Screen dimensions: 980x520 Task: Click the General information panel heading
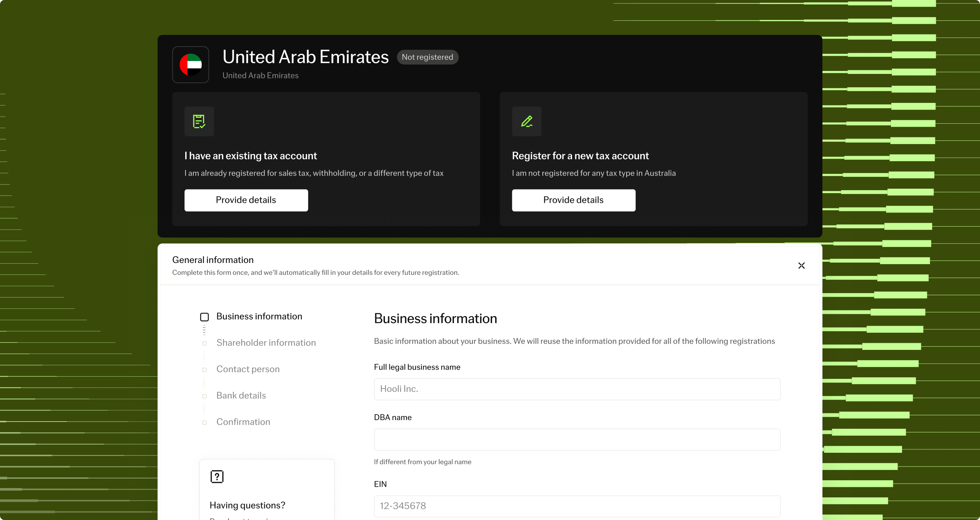[x=213, y=260]
